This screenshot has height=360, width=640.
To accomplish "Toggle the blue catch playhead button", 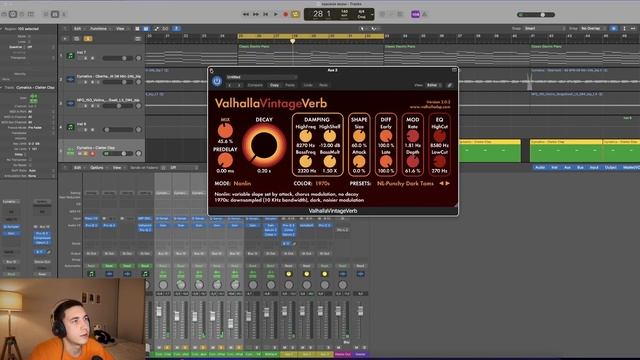I will pyautogui.click(x=176, y=29).
